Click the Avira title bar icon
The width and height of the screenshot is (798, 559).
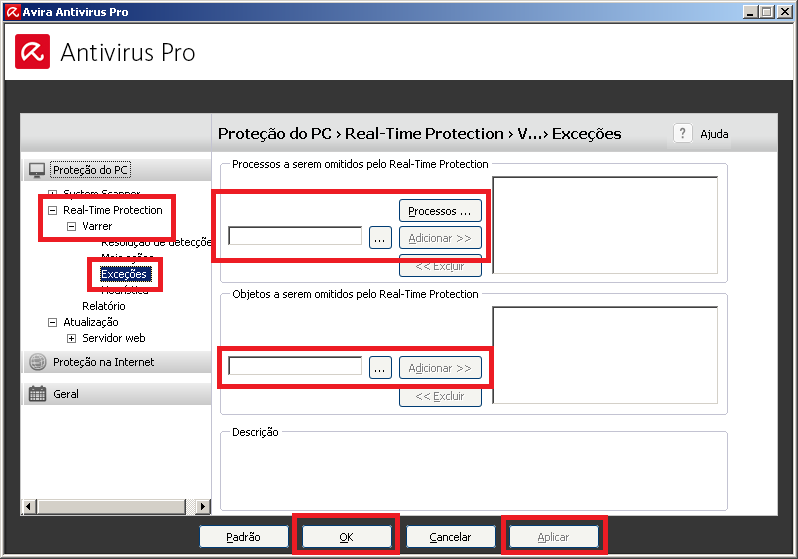pos(12,11)
